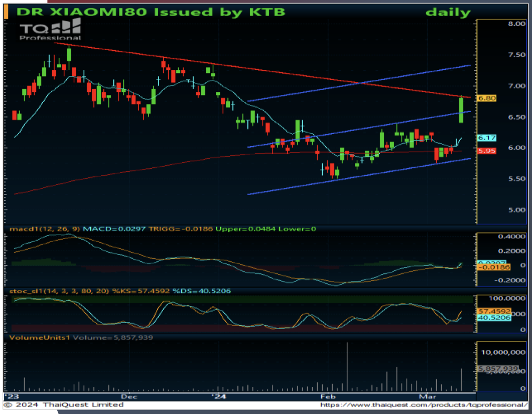
Task: Click the orange -0.0186 tag on MACD axis
Action: [494, 268]
